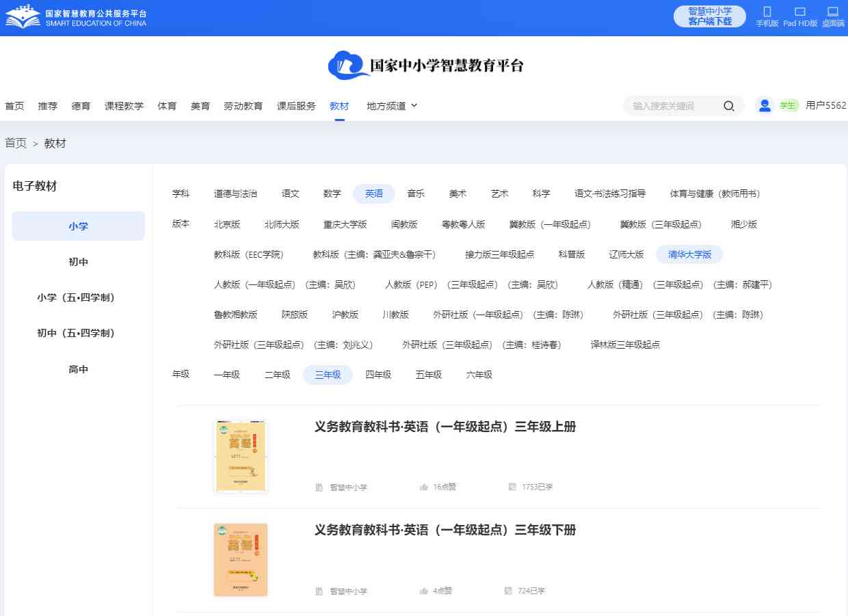Click the 724已学 learners icon
This screenshot has width=848, height=616.
click(508, 591)
